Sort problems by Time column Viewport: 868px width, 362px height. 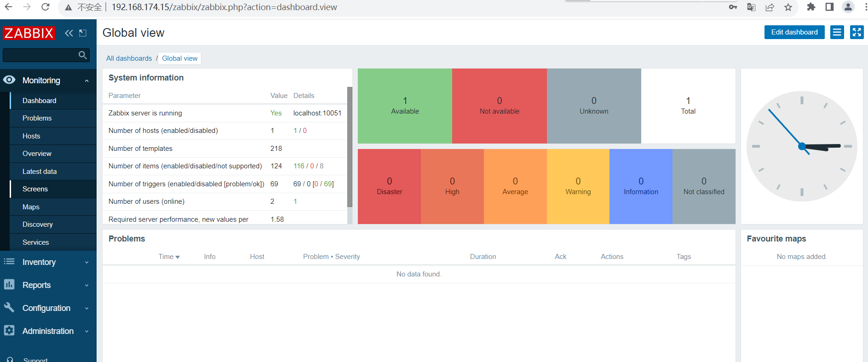click(x=169, y=257)
